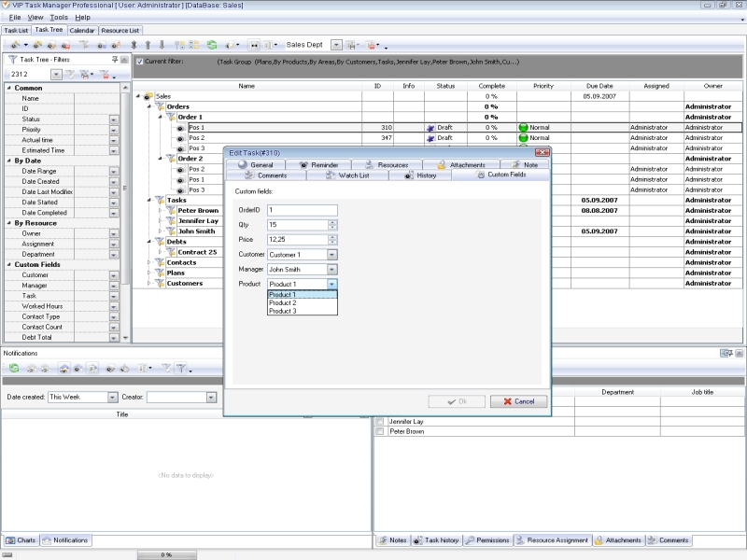Viewport: 747px width, 560px height.
Task: Click the Cancel button in Edit Task dialog
Action: click(x=519, y=401)
